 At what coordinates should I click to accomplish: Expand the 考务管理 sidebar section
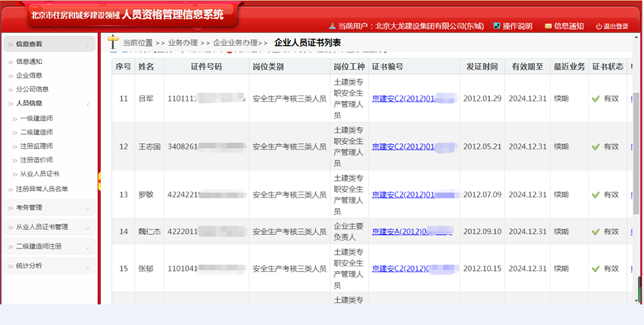[x=88, y=207]
